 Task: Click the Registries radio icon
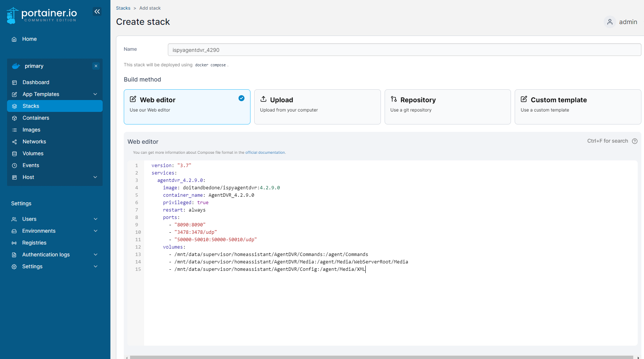pos(14,243)
